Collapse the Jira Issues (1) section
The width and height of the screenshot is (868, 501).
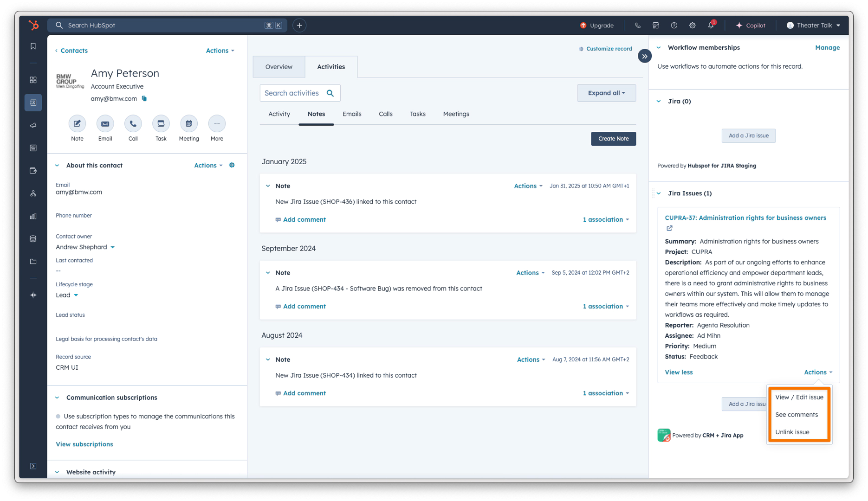(659, 193)
